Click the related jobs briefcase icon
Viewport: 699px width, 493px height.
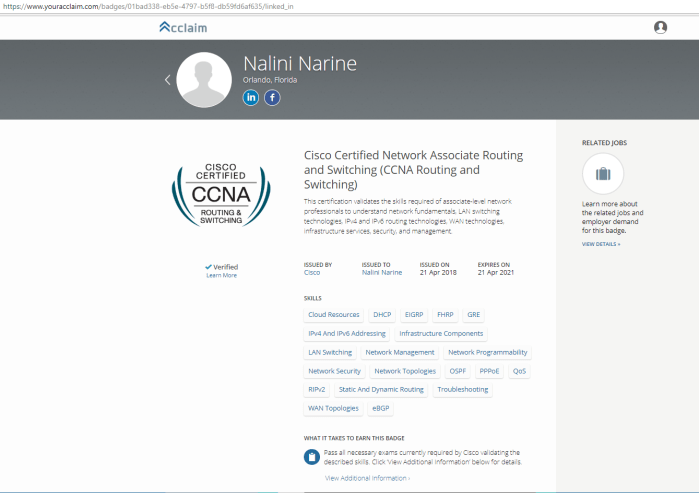(x=602, y=174)
